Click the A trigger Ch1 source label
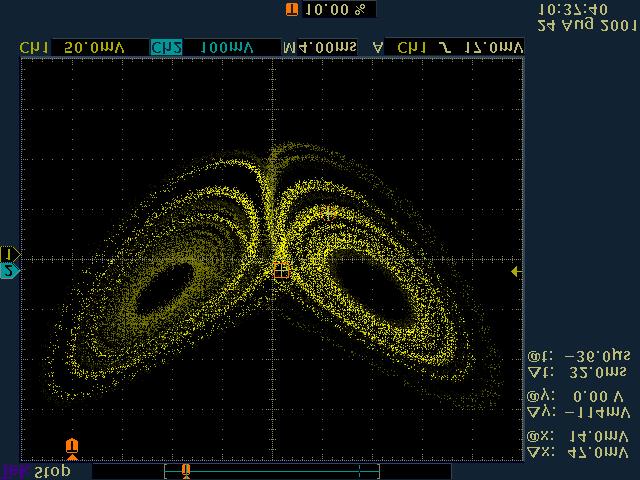Screen dimensions: 640x480 point(412,48)
